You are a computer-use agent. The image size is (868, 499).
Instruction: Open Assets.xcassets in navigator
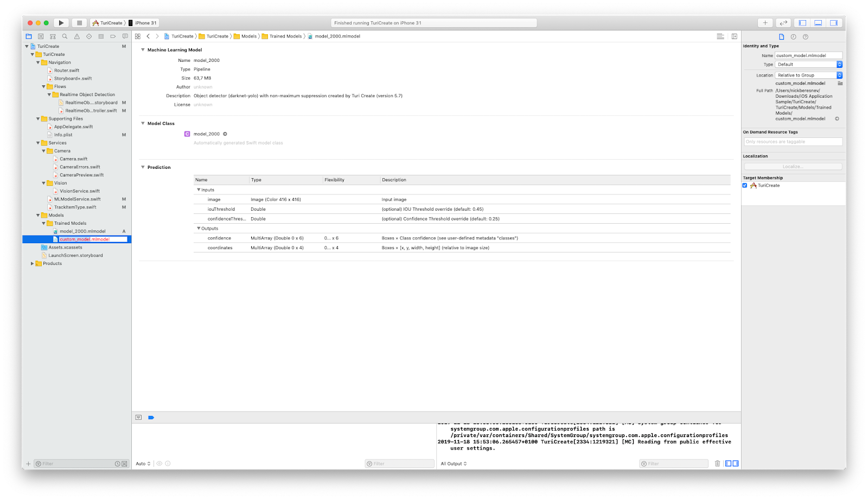[x=65, y=248]
